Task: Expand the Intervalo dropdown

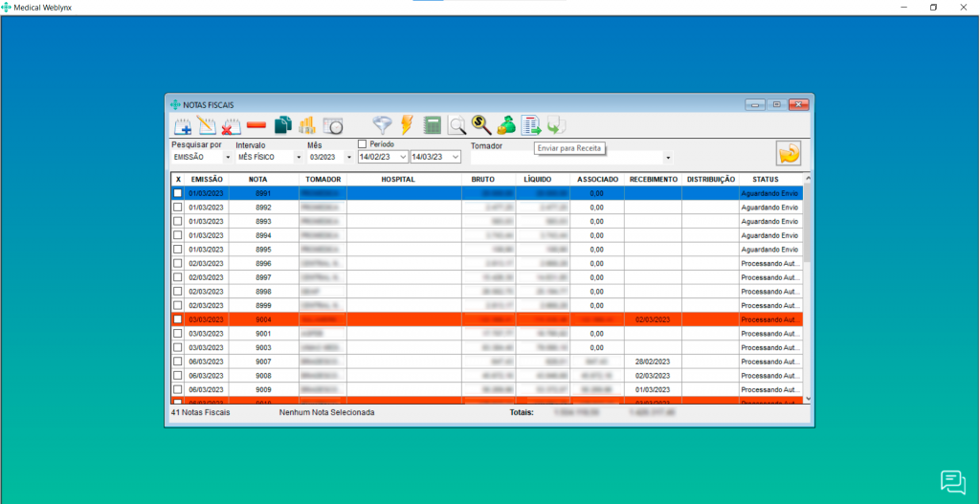Action: tap(298, 157)
